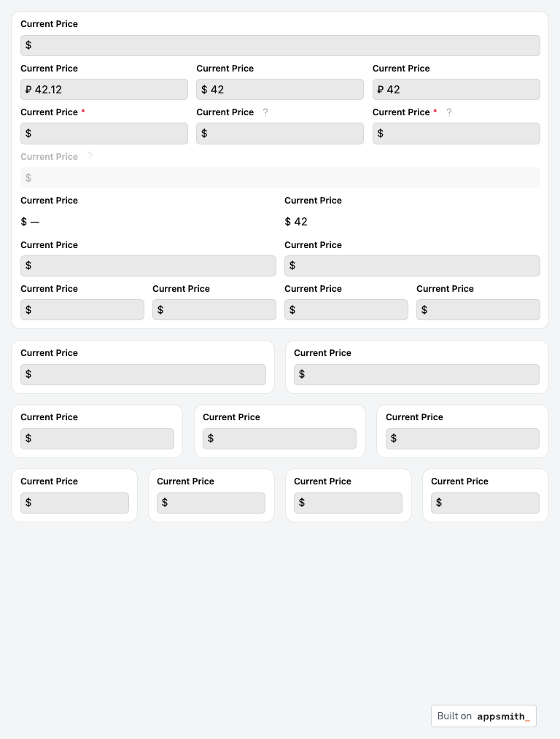Click the dollar sign in the disabled field
Image resolution: width=560 pixels, height=739 pixels.
click(x=28, y=178)
